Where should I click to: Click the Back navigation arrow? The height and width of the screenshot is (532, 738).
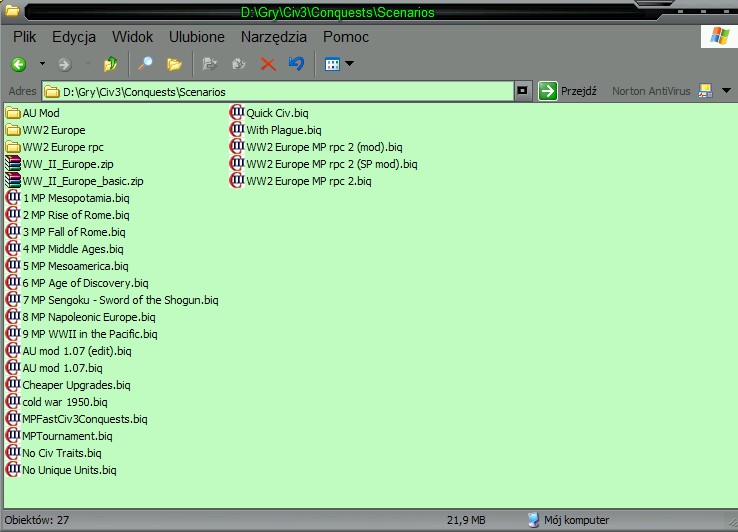(19, 64)
